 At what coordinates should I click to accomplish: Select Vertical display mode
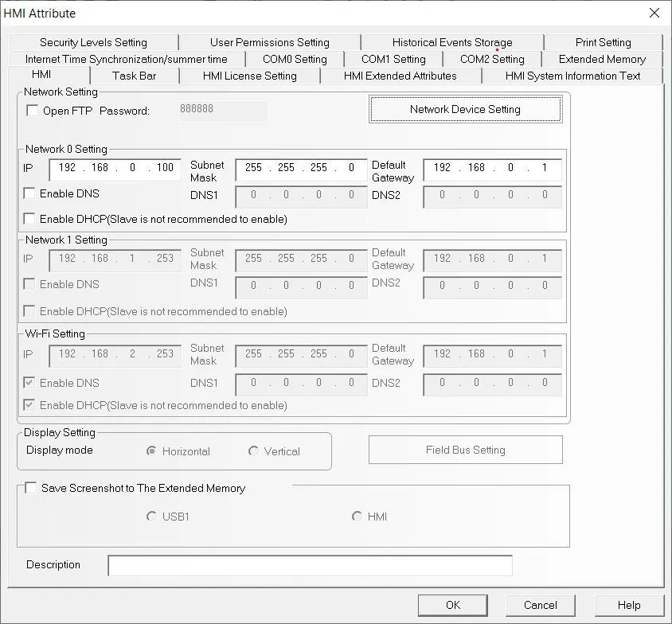(253, 451)
